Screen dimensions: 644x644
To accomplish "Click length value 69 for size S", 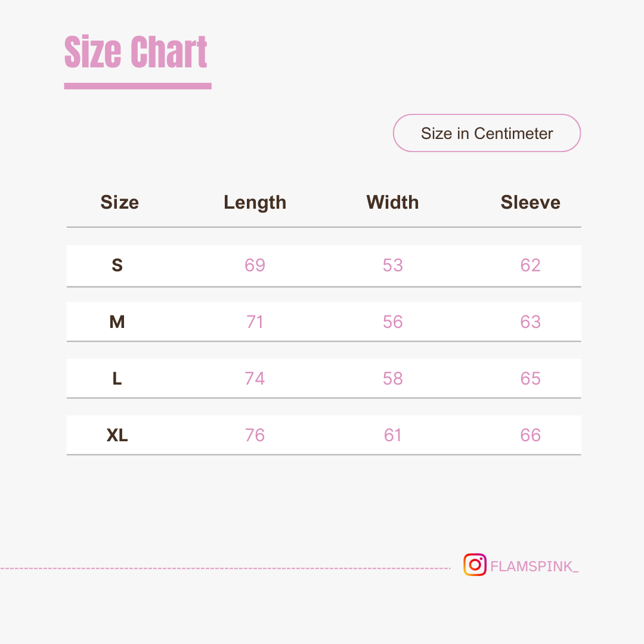I will click(x=255, y=265).
